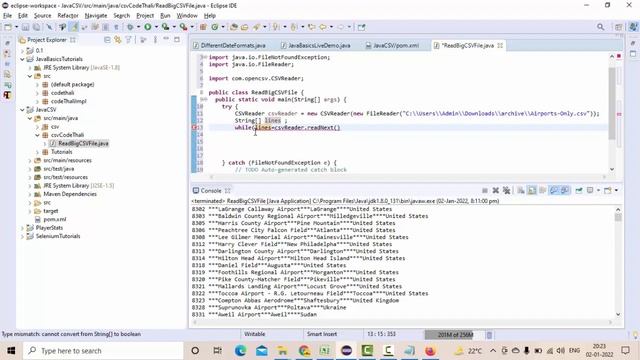This screenshot has width=640, height=360.
Task: Toggle Show Console on Standard Out change
Action: click(x=553, y=190)
